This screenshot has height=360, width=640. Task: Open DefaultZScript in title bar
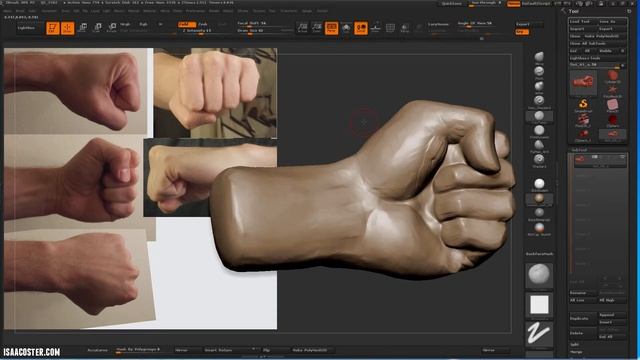point(536,4)
